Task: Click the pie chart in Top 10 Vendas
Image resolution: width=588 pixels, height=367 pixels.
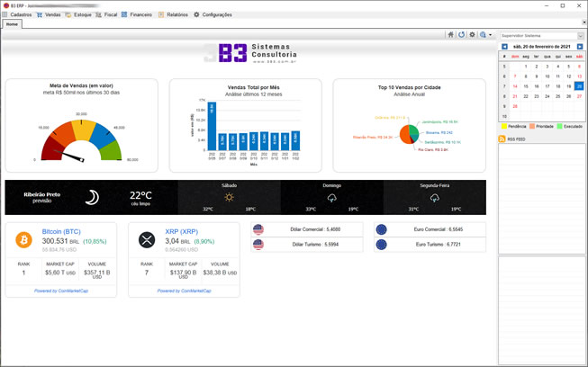Action: point(409,134)
